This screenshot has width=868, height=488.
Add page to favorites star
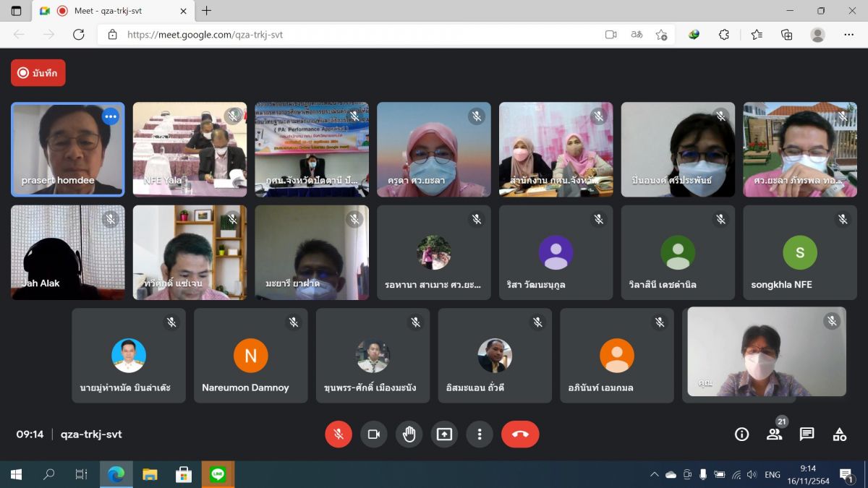pos(660,35)
